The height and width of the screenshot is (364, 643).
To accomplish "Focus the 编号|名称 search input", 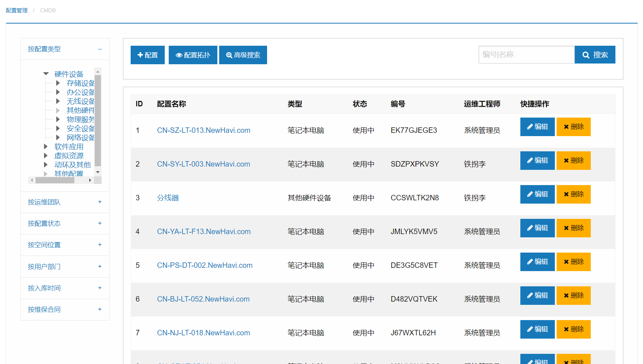I will (x=526, y=55).
